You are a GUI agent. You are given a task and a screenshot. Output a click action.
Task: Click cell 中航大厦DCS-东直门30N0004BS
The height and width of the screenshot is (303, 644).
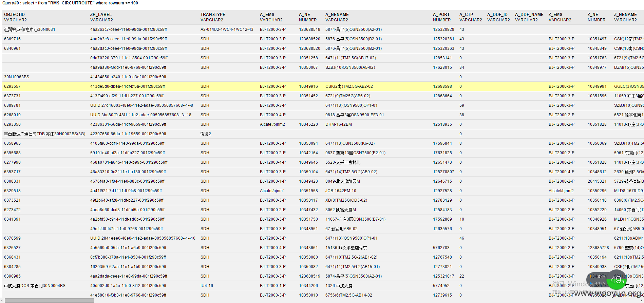tap(35, 286)
